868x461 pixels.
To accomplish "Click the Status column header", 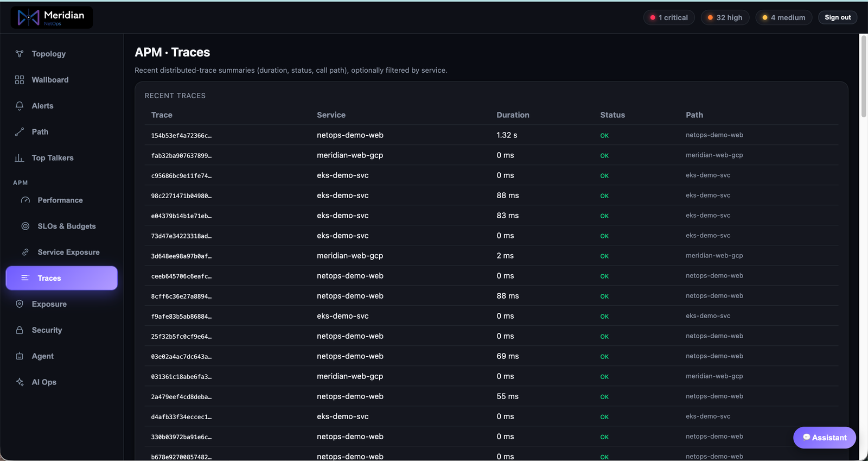I will pyautogui.click(x=612, y=115).
